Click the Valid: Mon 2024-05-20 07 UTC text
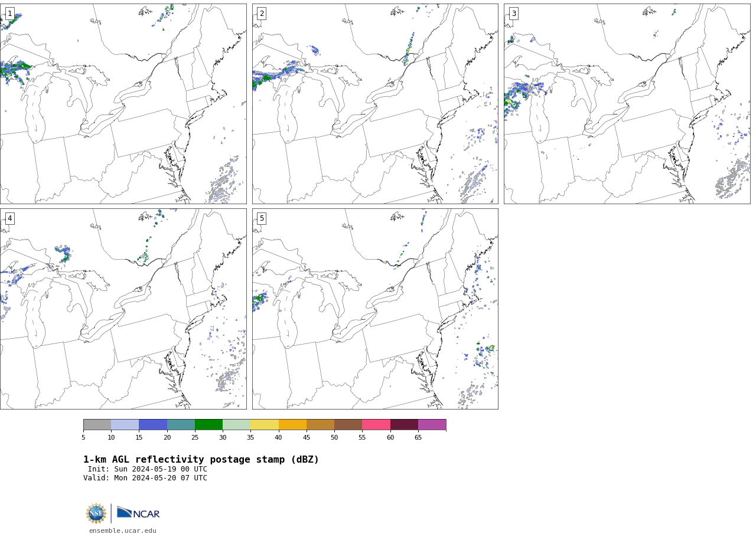This screenshot has width=756, height=537. coord(145,478)
